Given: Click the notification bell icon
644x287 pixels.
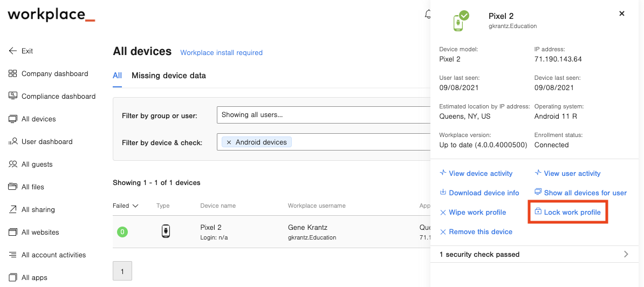Looking at the screenshot, I should pyautogui.click(x=428, y=14).
